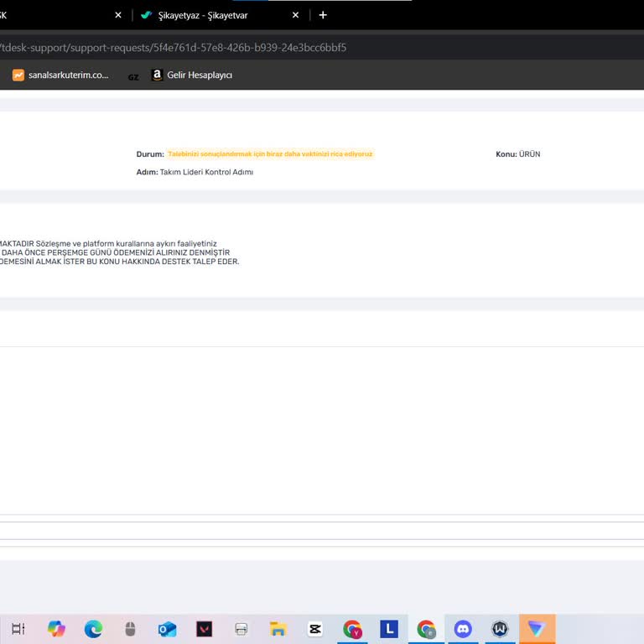Image resolution: width=644 pixels, height=644 pixels.
Task: Open Task View from the taskbar
Action: point(18,629)
